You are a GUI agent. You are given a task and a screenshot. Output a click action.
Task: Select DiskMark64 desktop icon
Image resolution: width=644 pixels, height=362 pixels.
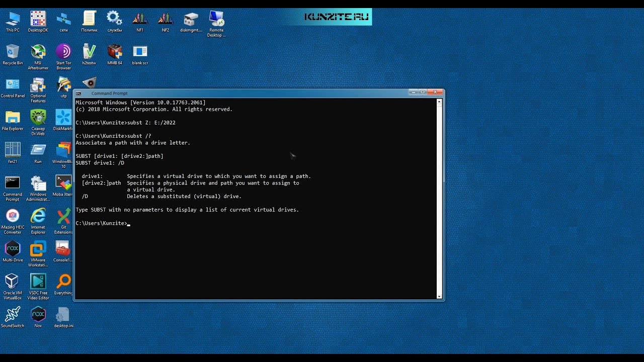[63, 121]
